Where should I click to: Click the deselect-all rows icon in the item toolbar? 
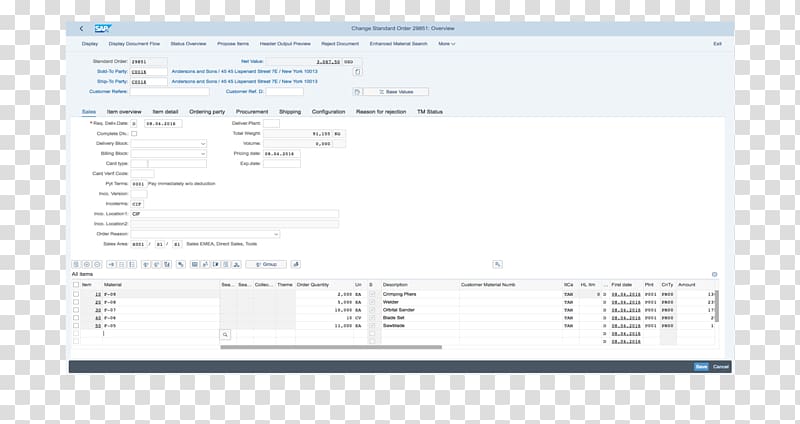(132, 264)
